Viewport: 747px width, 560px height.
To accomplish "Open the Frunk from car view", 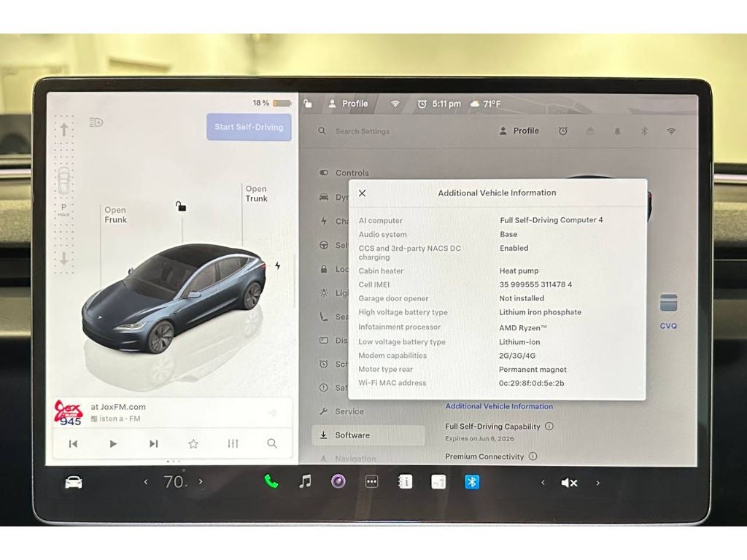I will pos(116,215).
